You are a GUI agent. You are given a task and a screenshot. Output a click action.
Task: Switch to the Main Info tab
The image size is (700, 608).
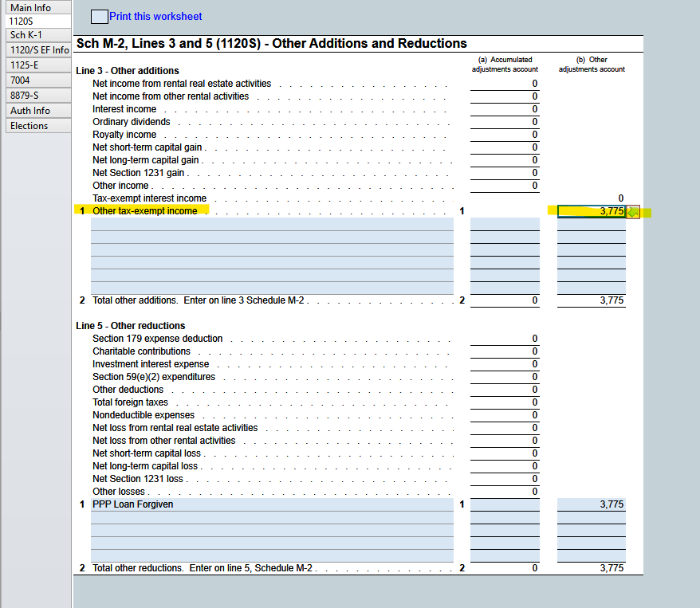point(38,8)
